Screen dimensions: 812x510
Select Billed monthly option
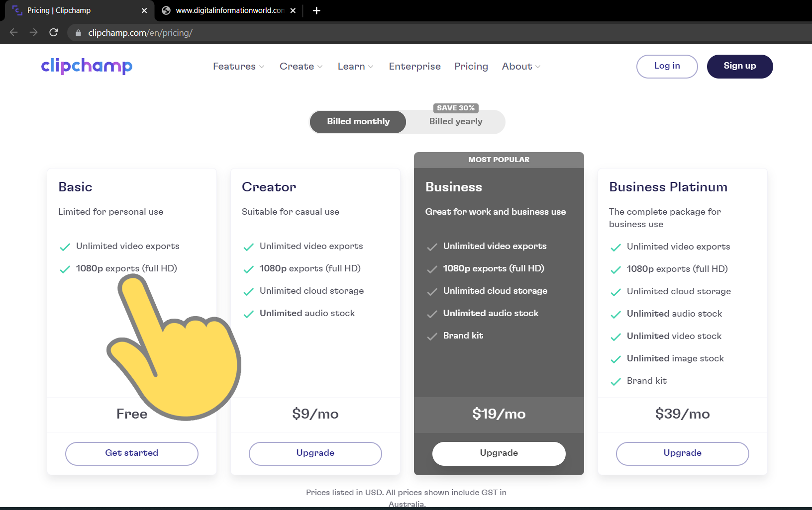coord(358,122)
